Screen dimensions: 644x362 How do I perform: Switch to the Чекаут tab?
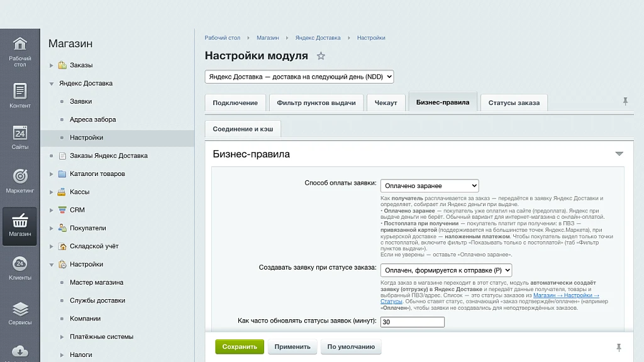tap(386, 102)
